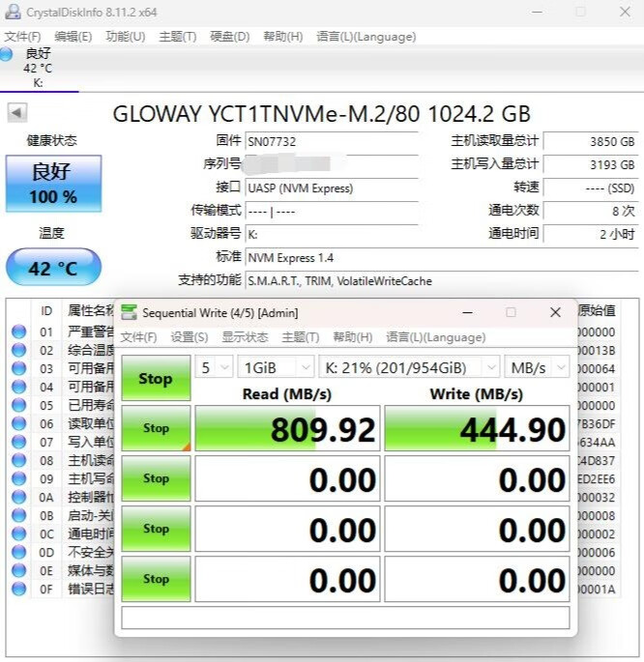Open test count dropdown showing 5
Viewport: 644px width, 662px height.
coord(214,367)
